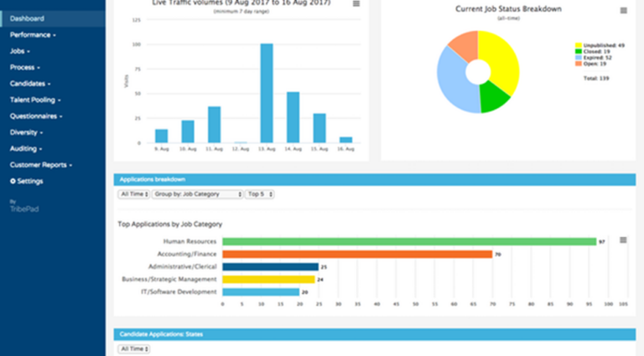Image resolution: width=644 pixels, height=356 pixels.
Task: Click the yellow Unpublished legend marker
Action: 578,45
